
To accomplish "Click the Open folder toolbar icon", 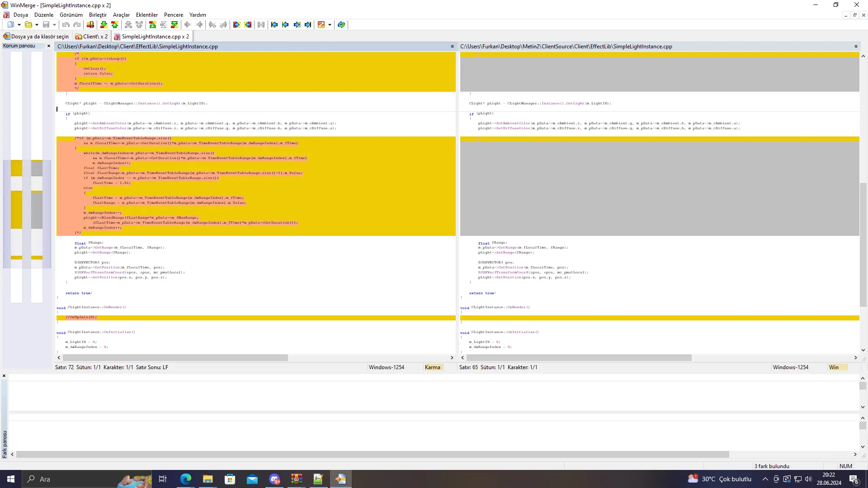I will 28,25.
